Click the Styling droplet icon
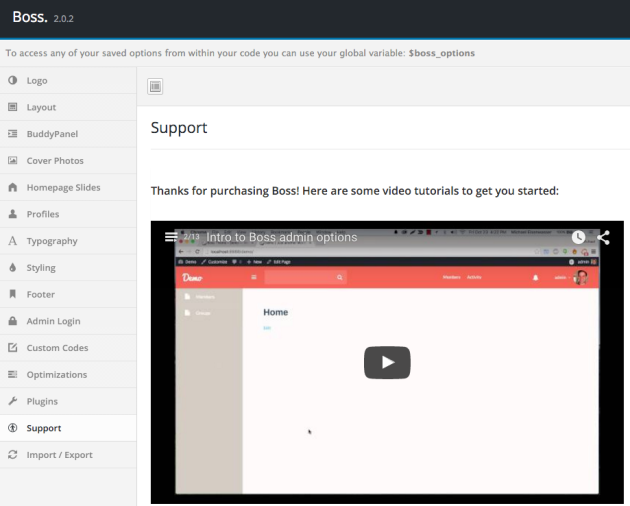This screenshot has height=506, width=630. (13, 267)
